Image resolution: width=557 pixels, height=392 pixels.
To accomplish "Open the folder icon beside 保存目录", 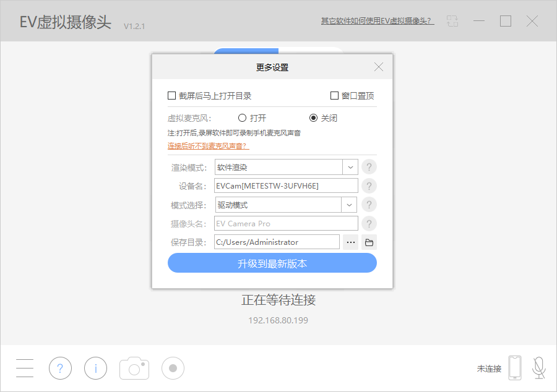I will click(368, 242).
